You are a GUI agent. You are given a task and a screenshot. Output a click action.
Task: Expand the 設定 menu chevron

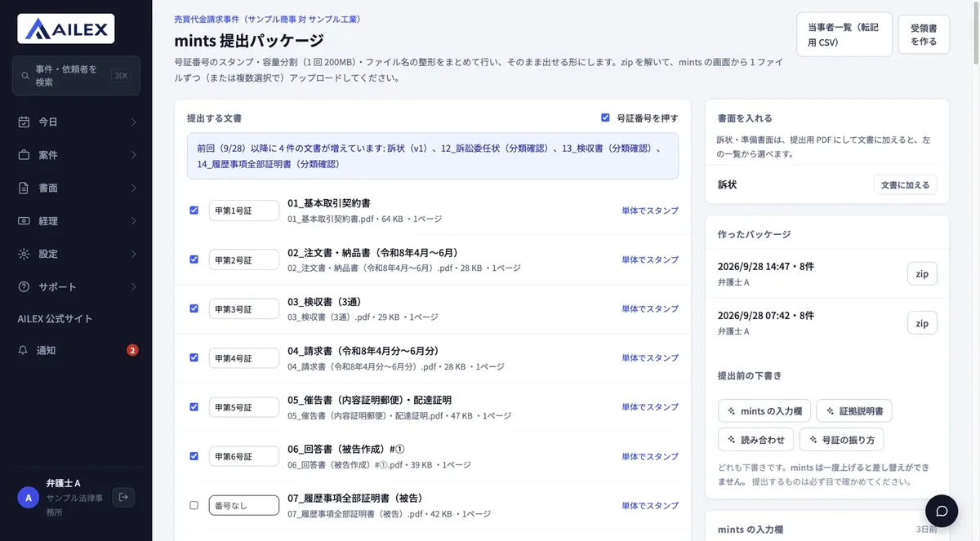pos(133,254)
